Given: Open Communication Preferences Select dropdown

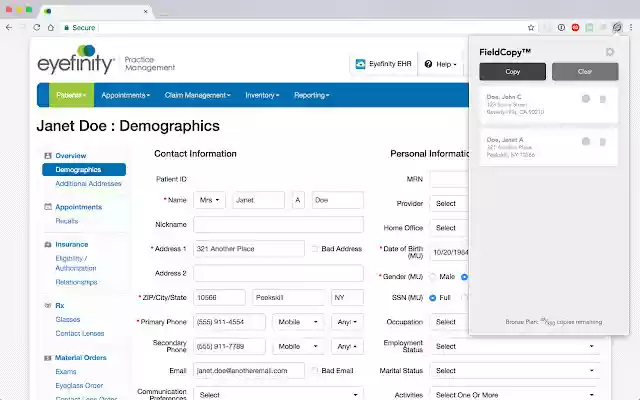Looking at the screenshot, I should [x=278, y=394].
